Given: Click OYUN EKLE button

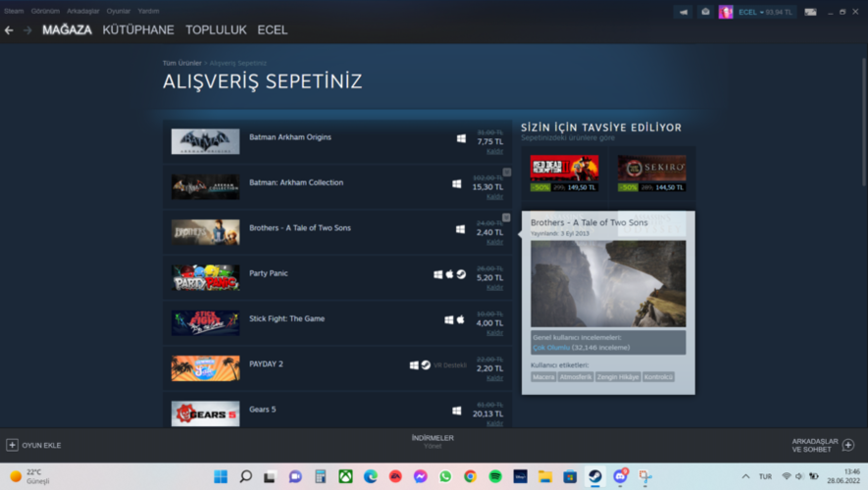Looking at the screenshot, I should point(33,445).
